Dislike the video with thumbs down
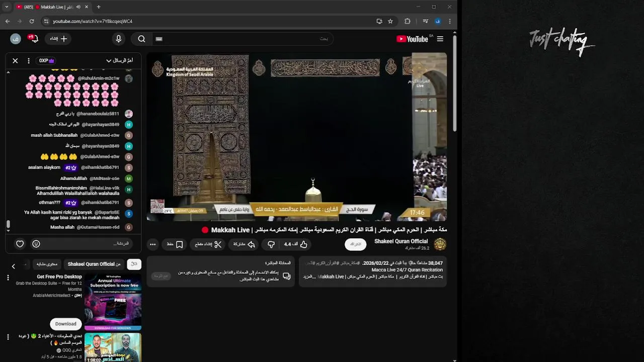This screenshot has width=644, height=362. point(271,244)
